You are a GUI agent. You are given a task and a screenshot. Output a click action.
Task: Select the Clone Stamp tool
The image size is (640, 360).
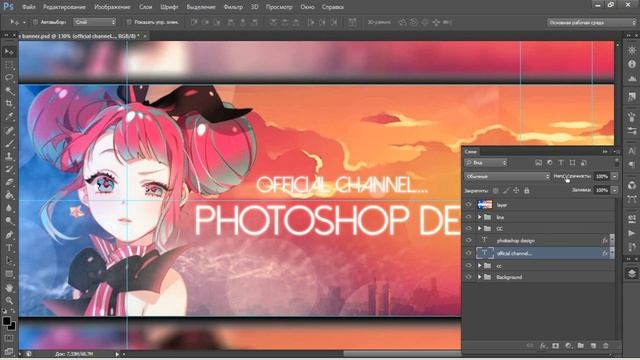(x=9, y=156)
